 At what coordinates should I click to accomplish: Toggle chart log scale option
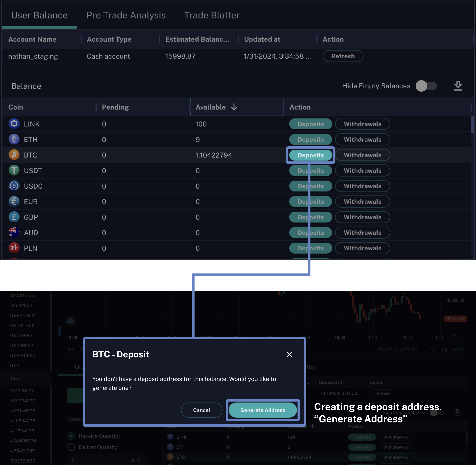443,349
